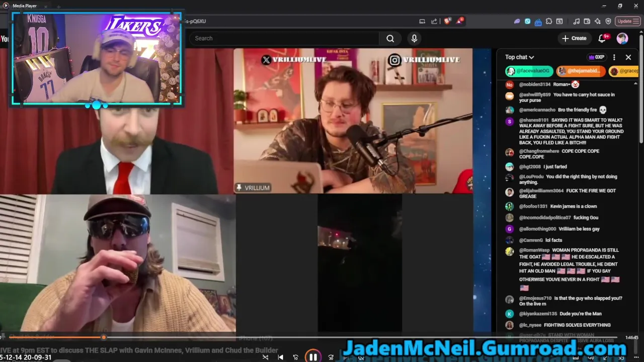Click username @hgt2008 in chat

point(530,166)
